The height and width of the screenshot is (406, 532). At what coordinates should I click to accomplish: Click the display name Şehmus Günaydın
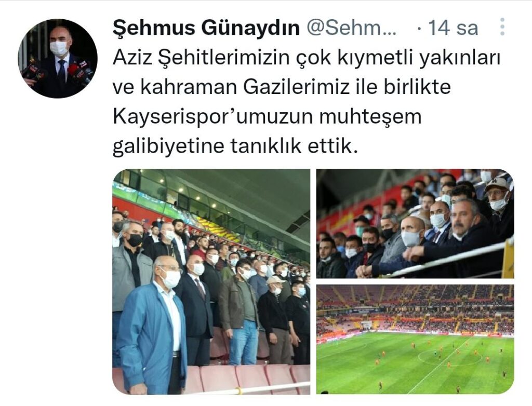206,28
